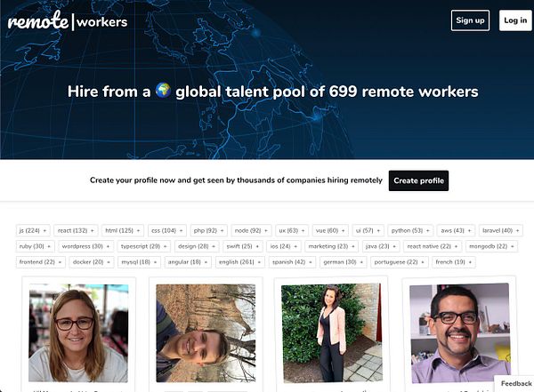Viewport: 534px width, 392px height.
Task: Open the sideways photo of smiling man
Action: click(x=206, y=333)
